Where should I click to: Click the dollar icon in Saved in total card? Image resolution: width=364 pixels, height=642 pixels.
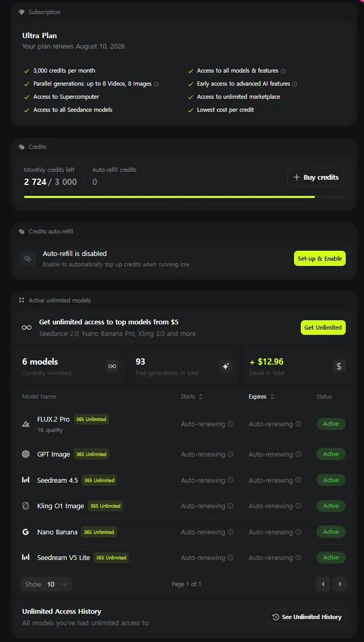pos(339,366)
